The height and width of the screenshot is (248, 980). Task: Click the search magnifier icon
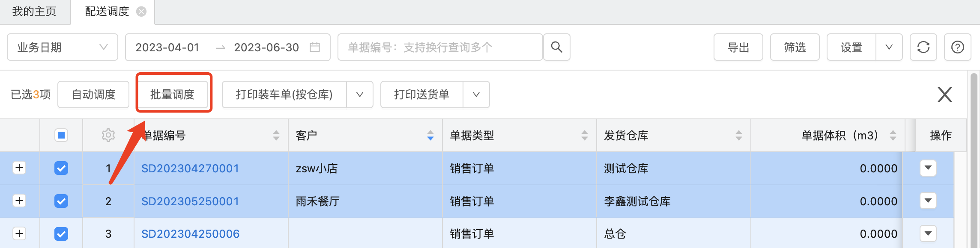pos(556,47)
